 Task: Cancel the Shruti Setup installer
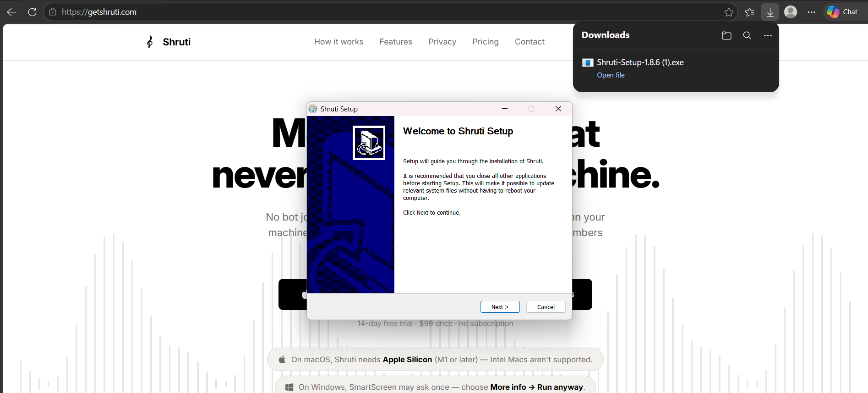point(546,307)
